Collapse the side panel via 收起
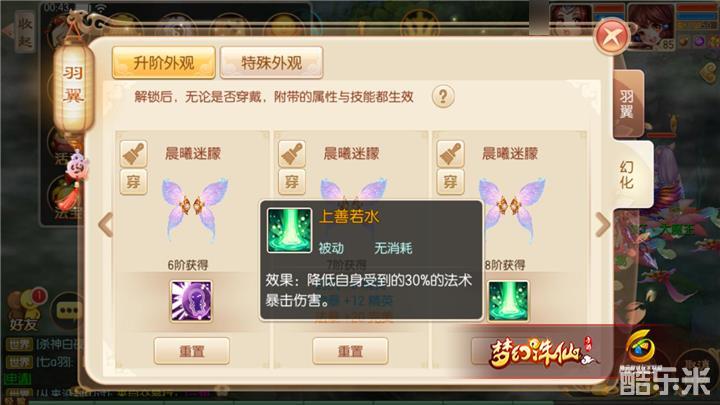The image size is (720, 405). coord(24,33)
